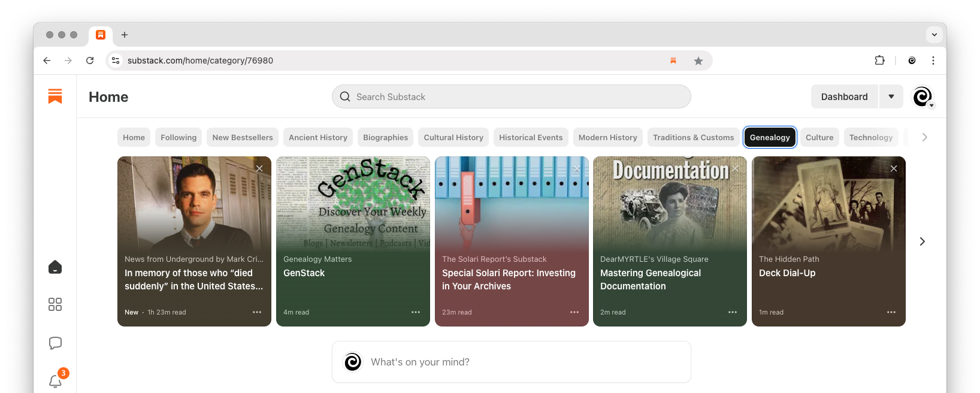This screenshot has width=980, height=393.
Task: Select the Technology category tab
Action: point(871,137)
